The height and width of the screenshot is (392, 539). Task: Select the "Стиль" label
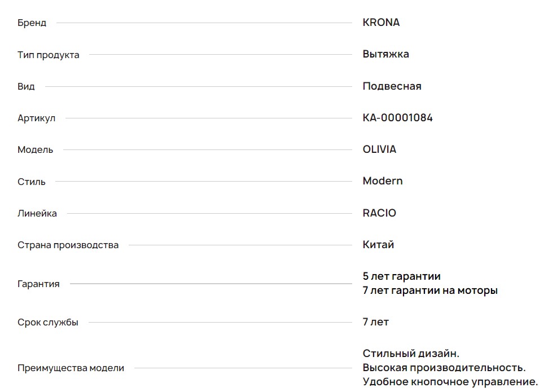tap(31, 182)
